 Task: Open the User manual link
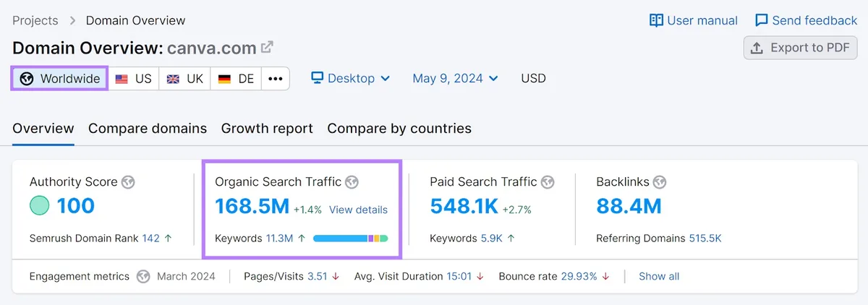[x=694, y=20]
